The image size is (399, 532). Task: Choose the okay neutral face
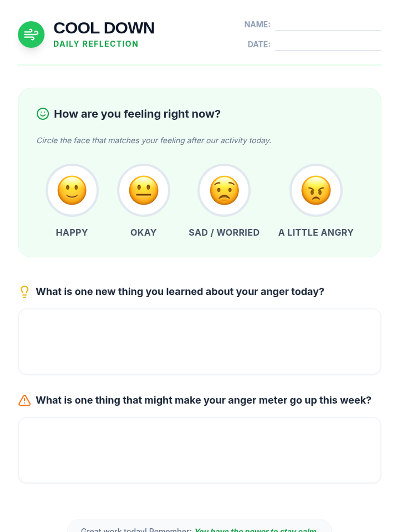(143, 190)
